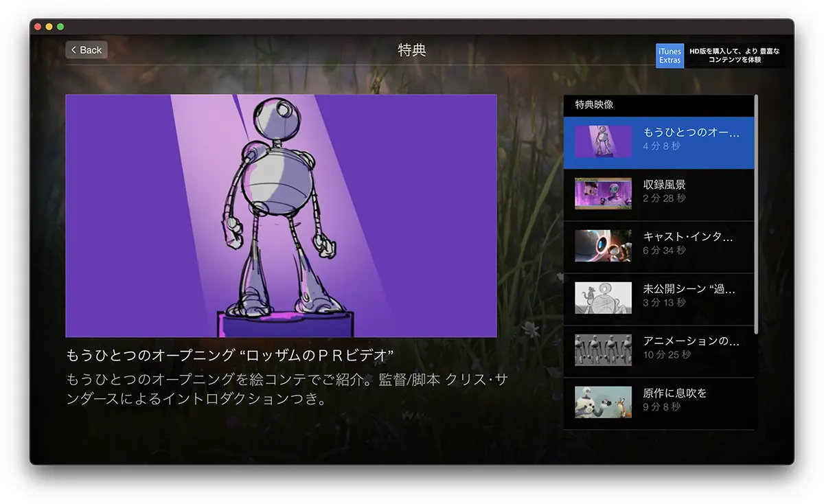Open the large robot sketch video preview

281,216
